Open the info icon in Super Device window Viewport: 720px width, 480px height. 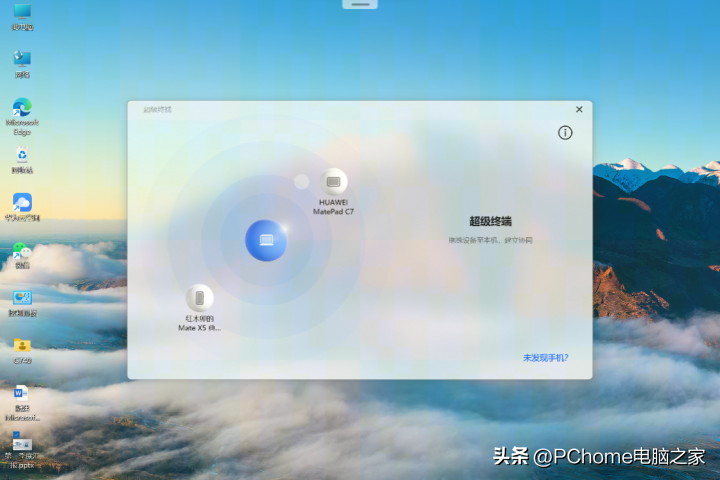tap(565, 133)
